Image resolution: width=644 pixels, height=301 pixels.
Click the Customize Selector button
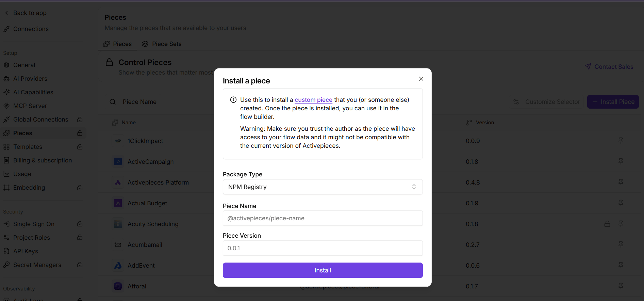(546, 102)
